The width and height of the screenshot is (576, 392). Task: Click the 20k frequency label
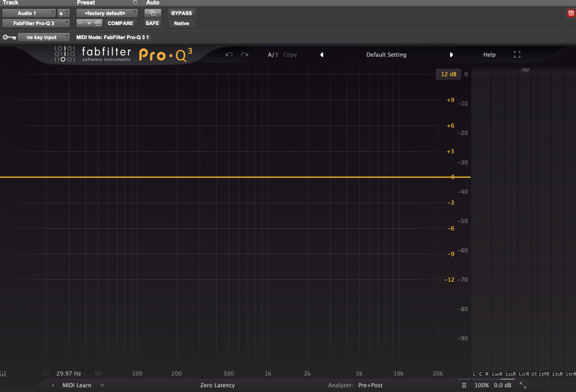[437, 373]
